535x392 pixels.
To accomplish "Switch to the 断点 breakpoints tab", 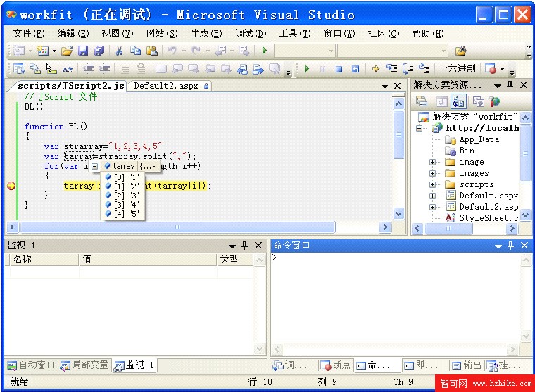I will [336, 365].
